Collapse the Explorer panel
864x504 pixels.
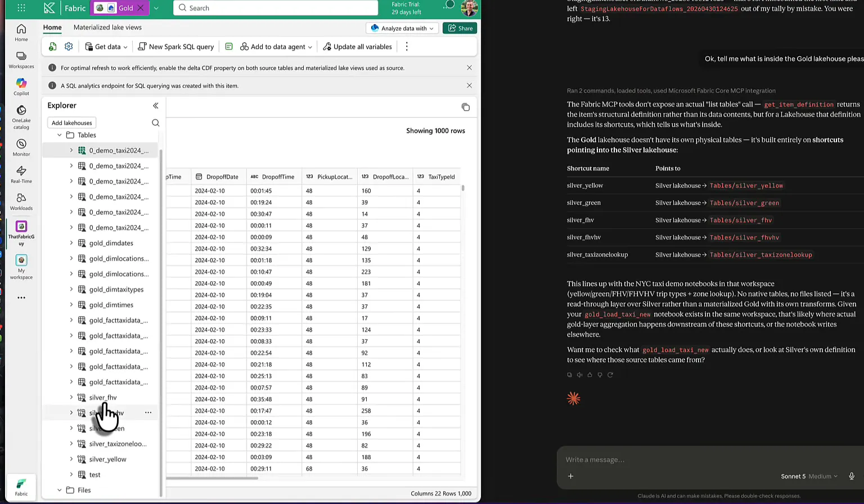(x=156, y=105)
